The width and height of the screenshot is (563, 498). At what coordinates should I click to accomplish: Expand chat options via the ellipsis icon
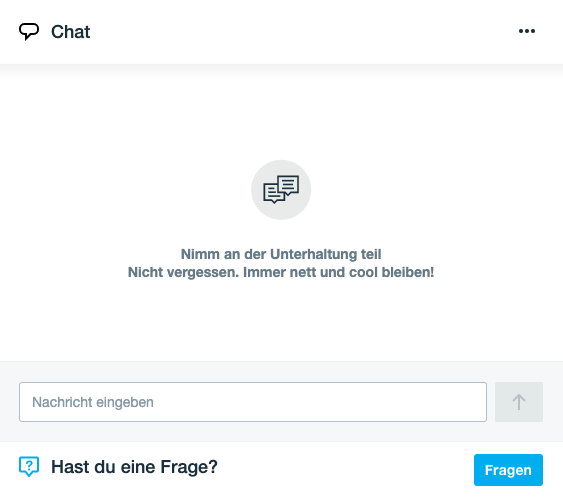[x=527, y=31]
